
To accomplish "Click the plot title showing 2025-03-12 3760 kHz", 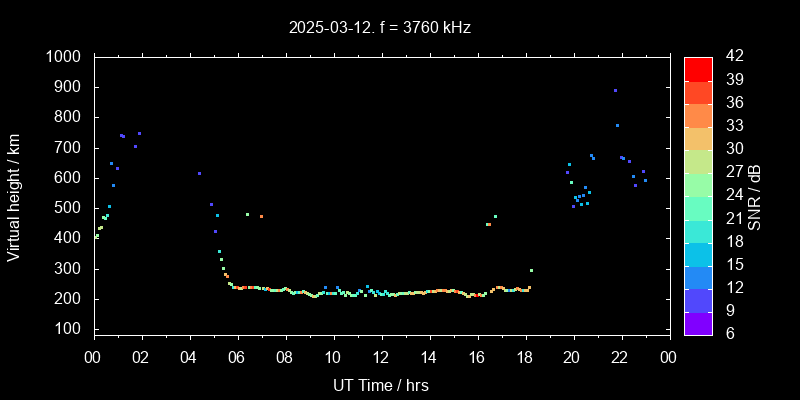I will pos(380,27).
